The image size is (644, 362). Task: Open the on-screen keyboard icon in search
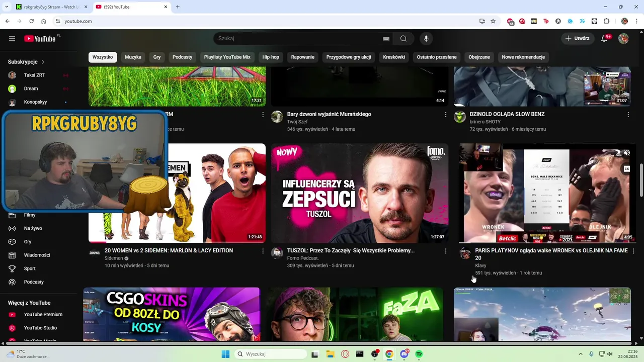point(386,39)
